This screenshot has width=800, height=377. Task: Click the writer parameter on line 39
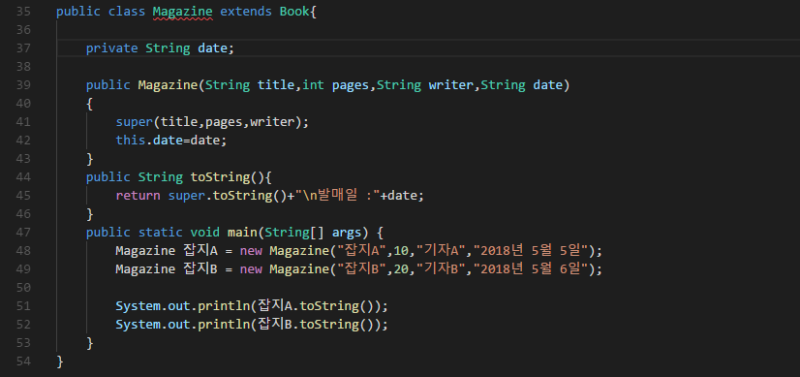pyautogui.click(x=451, y=85)
